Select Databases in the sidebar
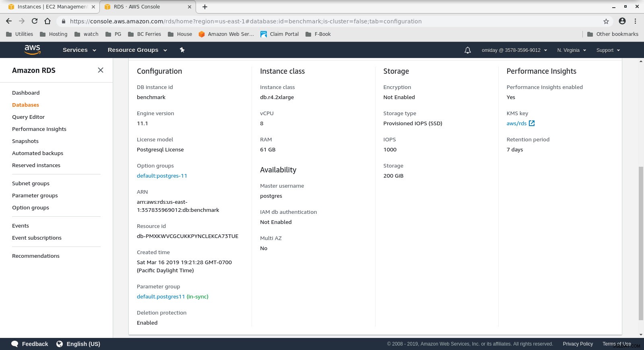This screenshot has width=644, height=350. tap(25, 105)
